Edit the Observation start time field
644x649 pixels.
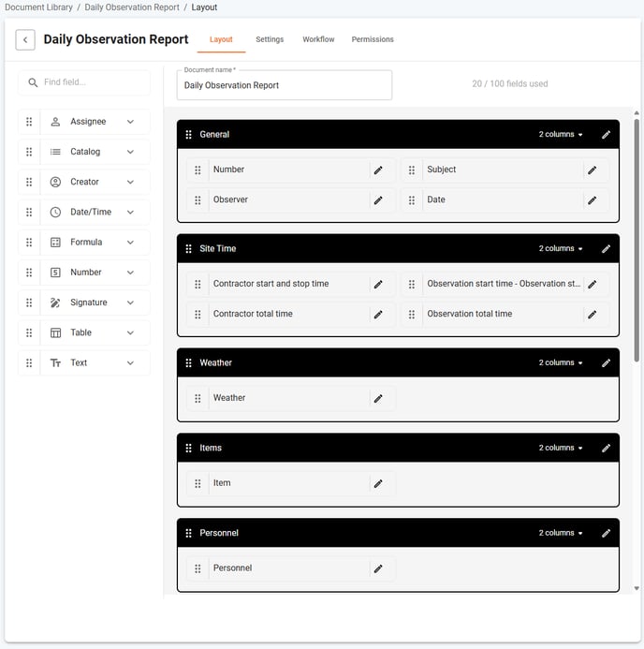click(x=592, y=285)
